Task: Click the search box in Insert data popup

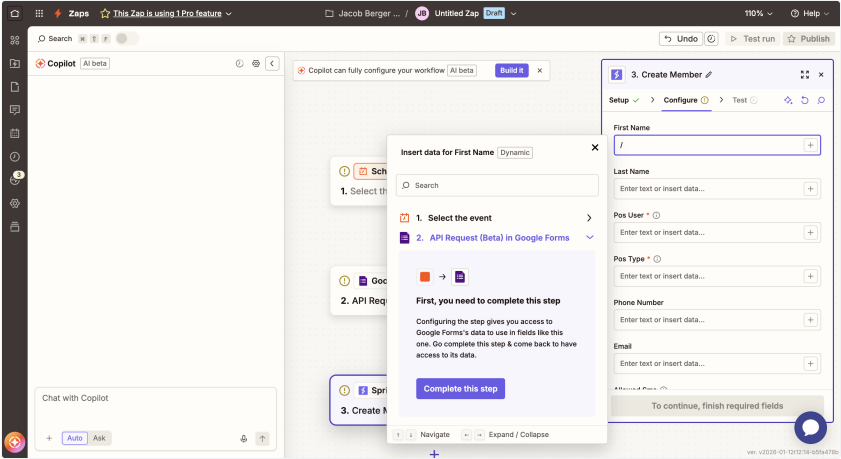Action: click(x=497, y=186)
